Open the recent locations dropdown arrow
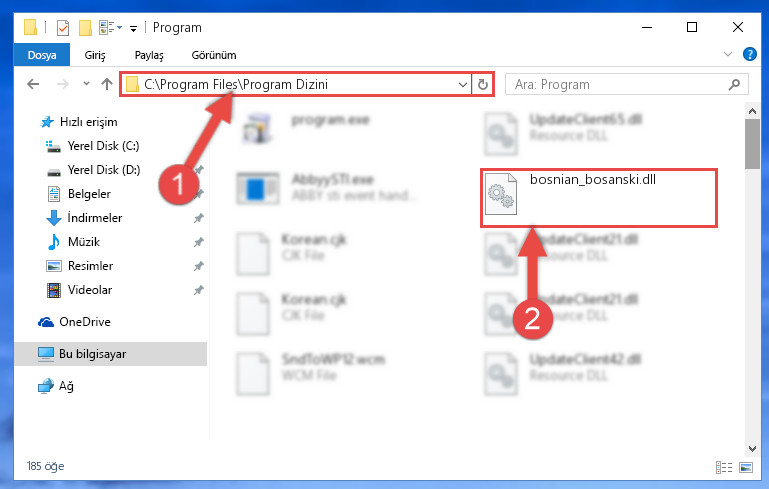The height and width of the screenshot is (489, 769). point(86,84)
